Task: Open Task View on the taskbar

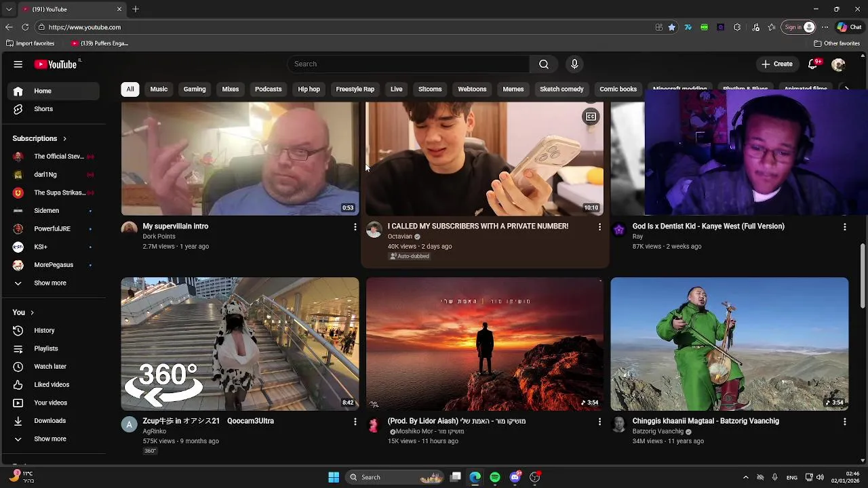Action: (456, 477)
